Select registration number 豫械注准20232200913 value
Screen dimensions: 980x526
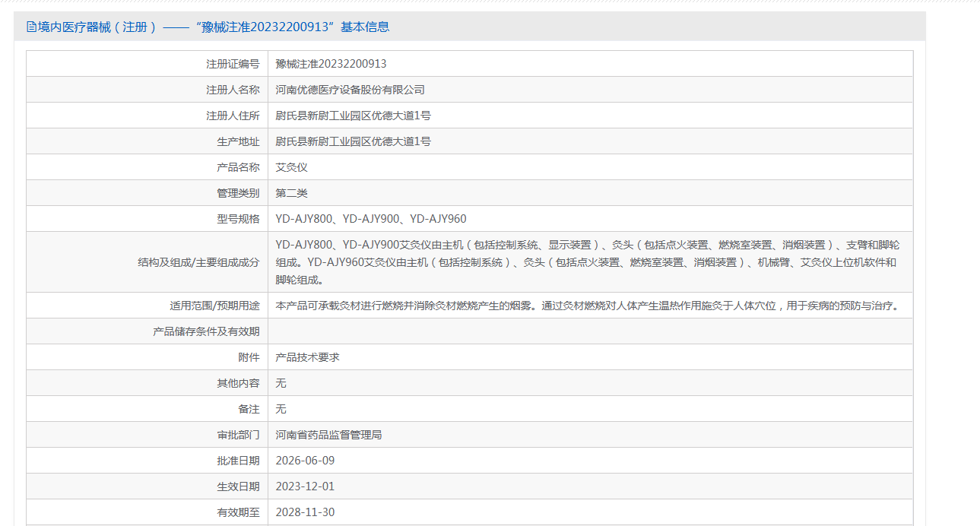tap(331, 64)
